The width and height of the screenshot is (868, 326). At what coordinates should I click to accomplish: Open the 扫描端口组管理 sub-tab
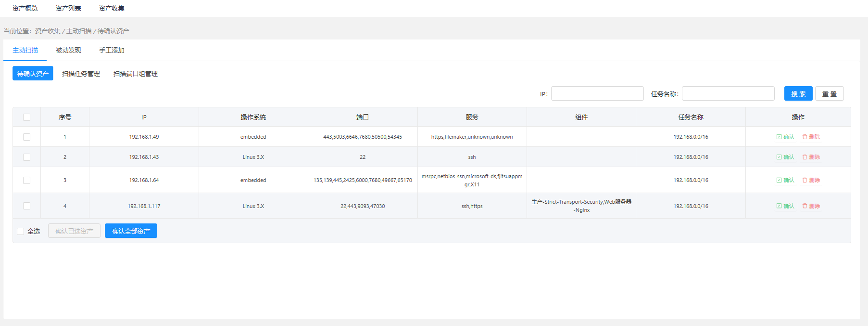136,74
